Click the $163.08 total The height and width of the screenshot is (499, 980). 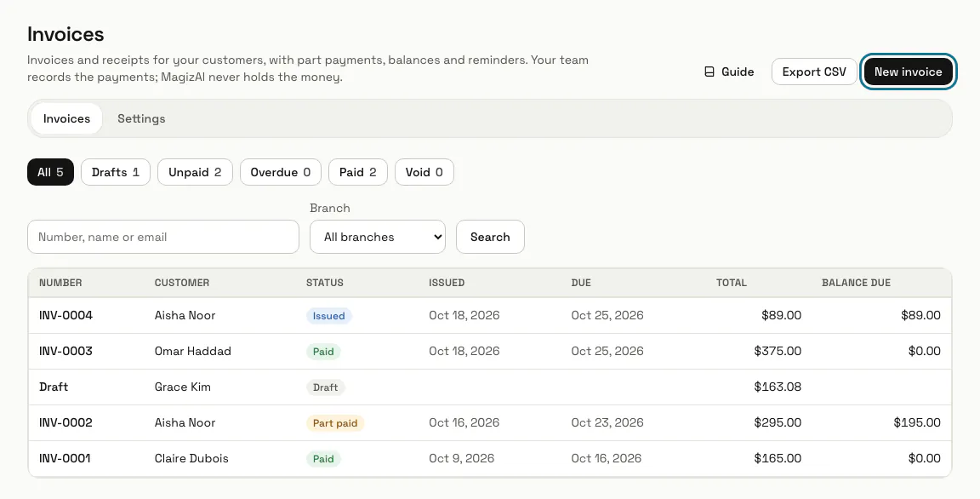(x=778, y=387)
